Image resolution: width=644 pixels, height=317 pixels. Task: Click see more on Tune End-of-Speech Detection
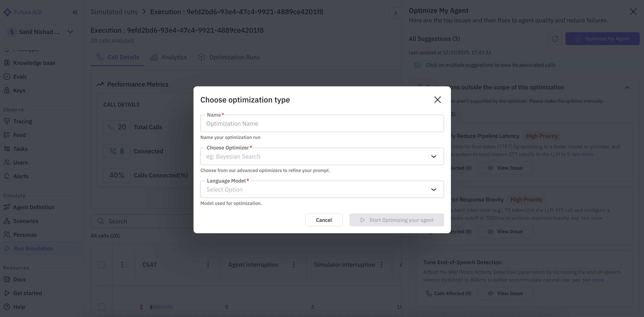[593, 280]
